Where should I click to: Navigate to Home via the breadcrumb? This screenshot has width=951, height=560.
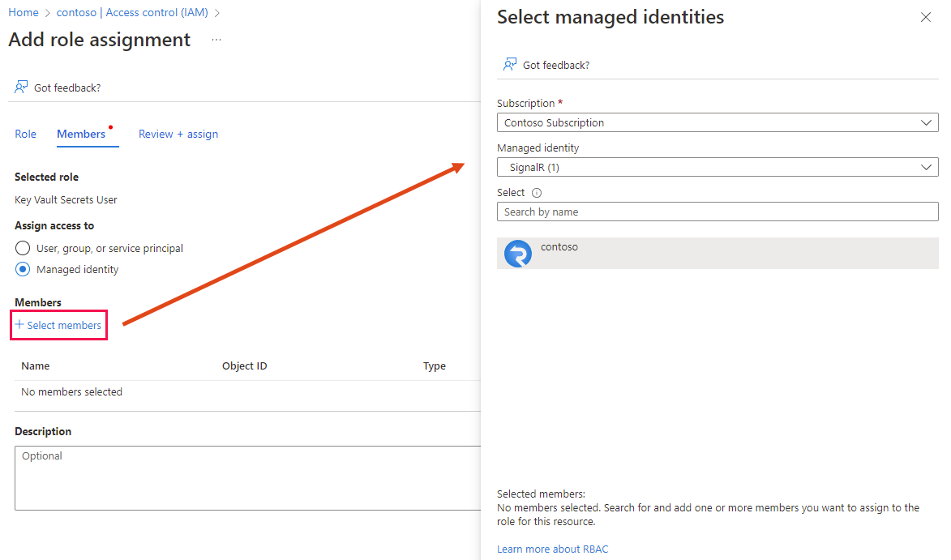[23, 12]
